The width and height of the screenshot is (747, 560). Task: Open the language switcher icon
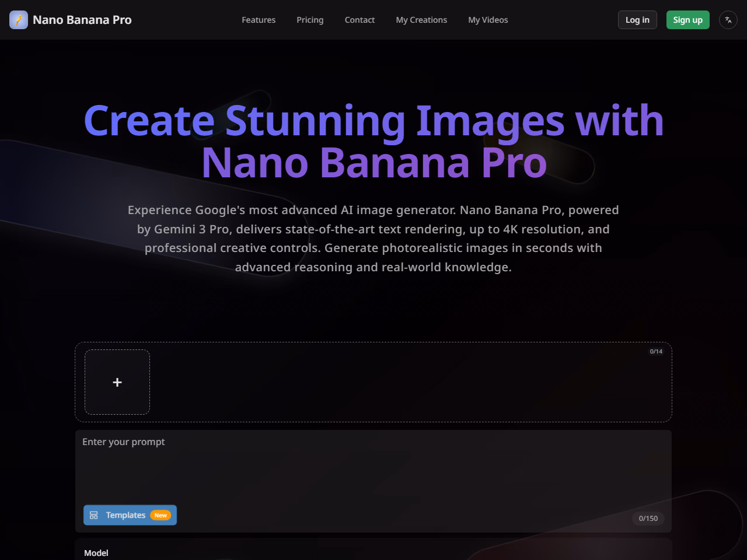[x=728, y=20]
